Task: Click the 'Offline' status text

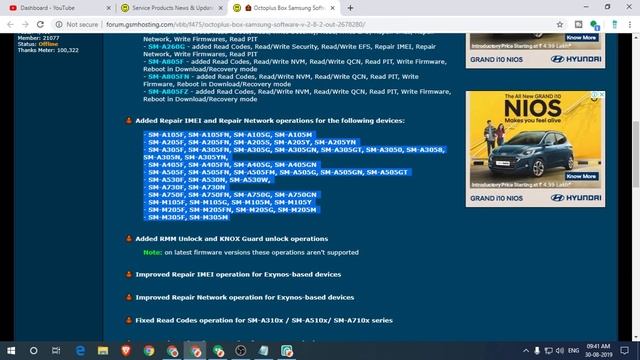Action: pos(48,44)
